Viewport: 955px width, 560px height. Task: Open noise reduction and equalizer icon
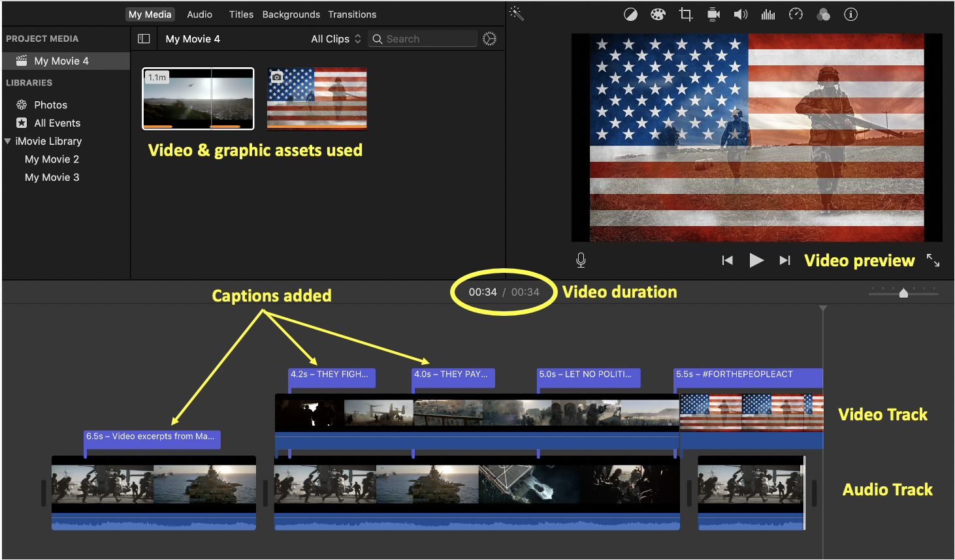(x=768, y=14)
